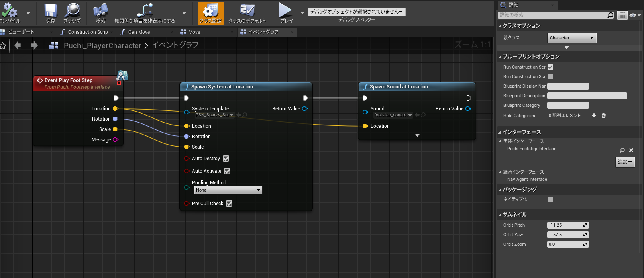
Task: Open the footstep_concret Sound asset dropdown
Action: [393, 115]
